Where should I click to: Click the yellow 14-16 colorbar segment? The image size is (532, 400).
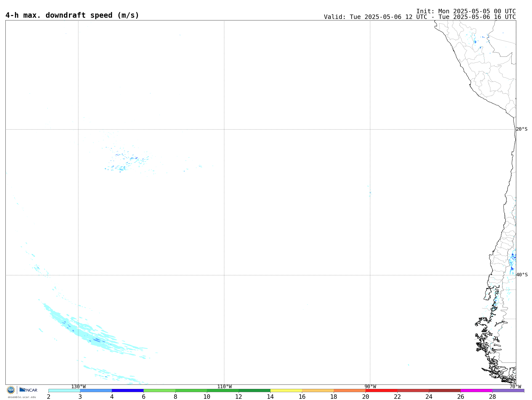pos(286,391)
